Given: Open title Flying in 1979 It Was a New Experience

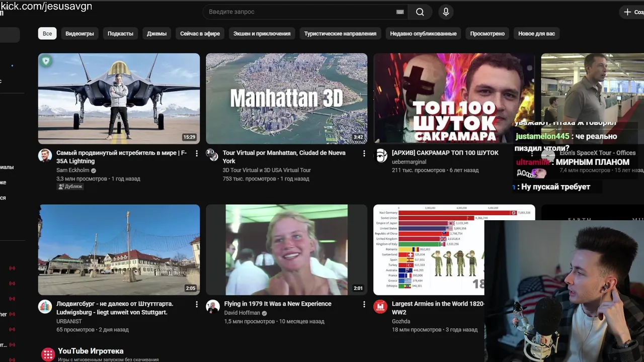Looking at the screenshot, I should coord(278,304).
